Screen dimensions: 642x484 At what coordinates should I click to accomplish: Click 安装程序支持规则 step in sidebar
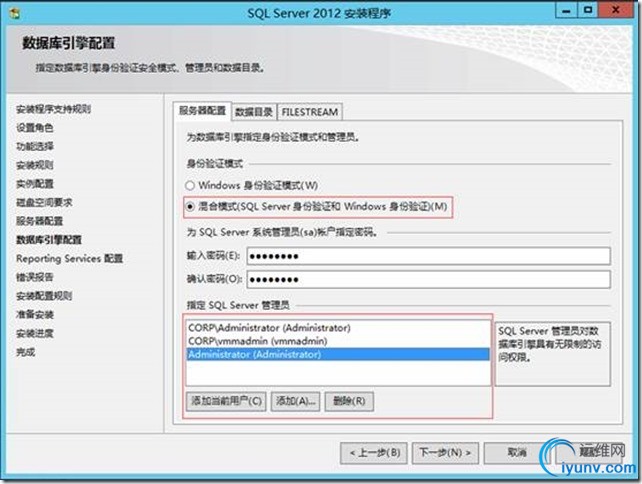pos(53,109)
